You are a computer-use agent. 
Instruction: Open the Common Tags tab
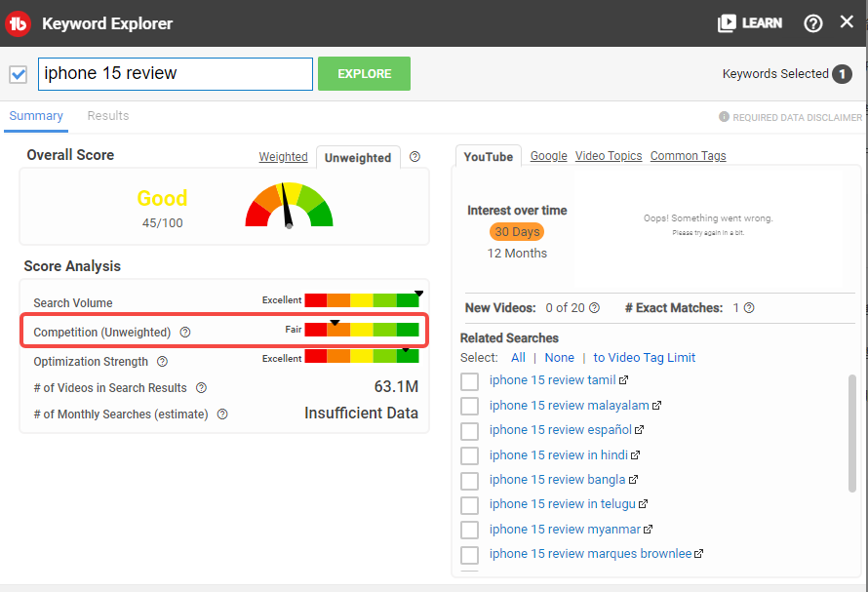click(x=689, y=156)
